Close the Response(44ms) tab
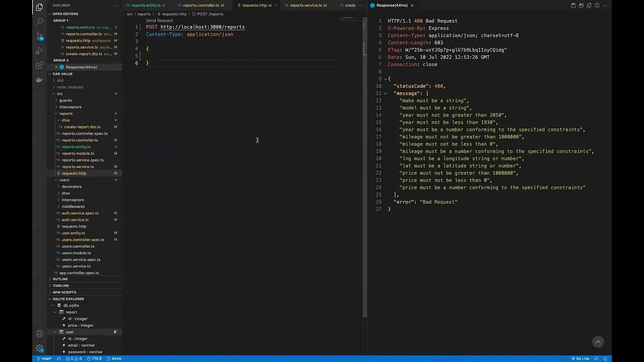Image resolution: width=644 pixels, height=362 pixels. coord(412,6)
